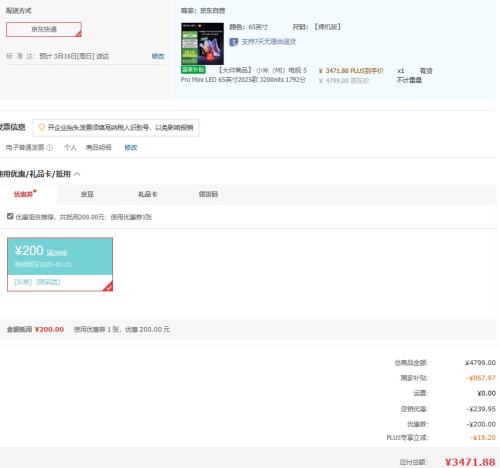
Task: Open 支持7天无理由退货 link
Action: tap(269, 42)
